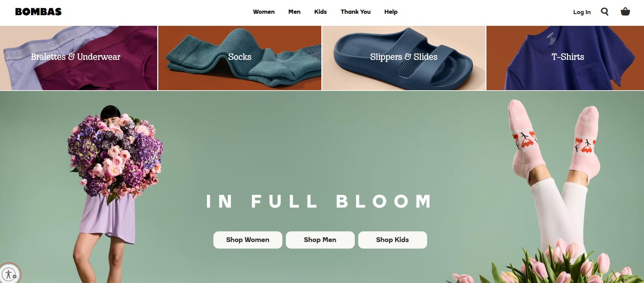644x283 pixels.
Task: Open the accessibility widget icon
Action: pyautogui.click(x=9, y=275)
